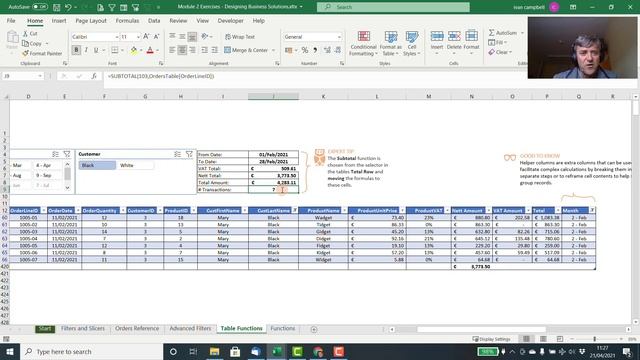Click Type here to search box
This screenshot has width=640, height=360.
[x=91, y=351]
